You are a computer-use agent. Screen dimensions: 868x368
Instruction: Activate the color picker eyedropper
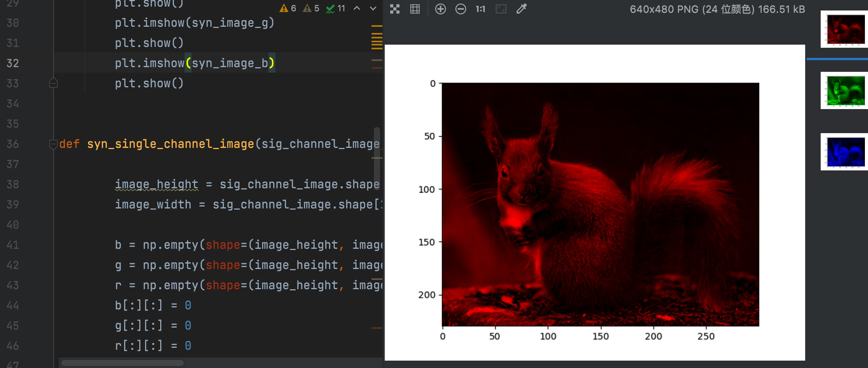coord(522,9)
